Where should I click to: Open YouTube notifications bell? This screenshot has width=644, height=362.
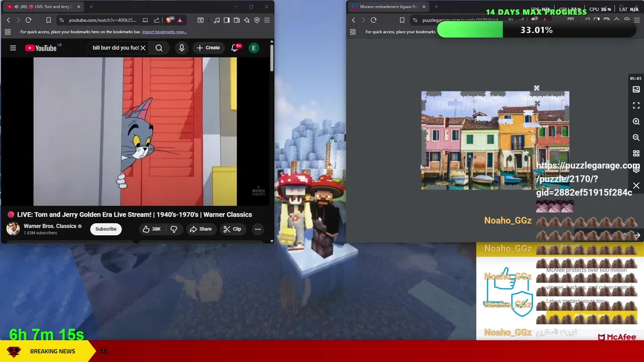click(235, 48)
